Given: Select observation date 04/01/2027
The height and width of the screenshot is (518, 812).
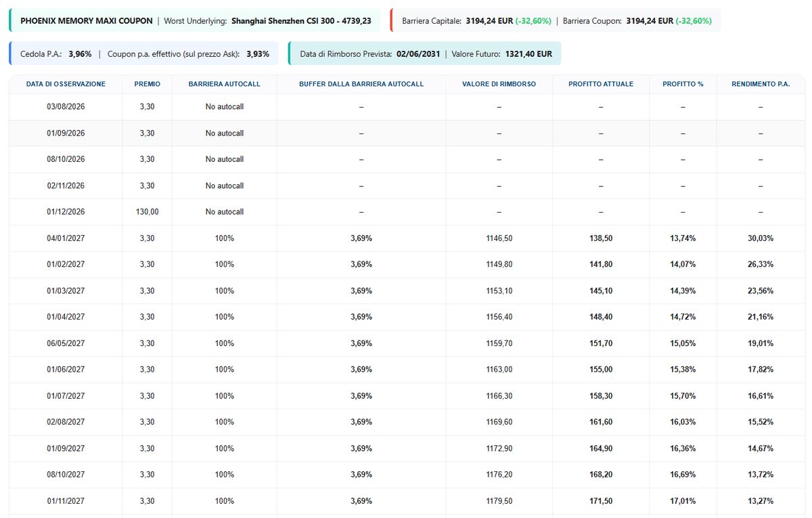Looking at the screenshot, I should 66,238.
